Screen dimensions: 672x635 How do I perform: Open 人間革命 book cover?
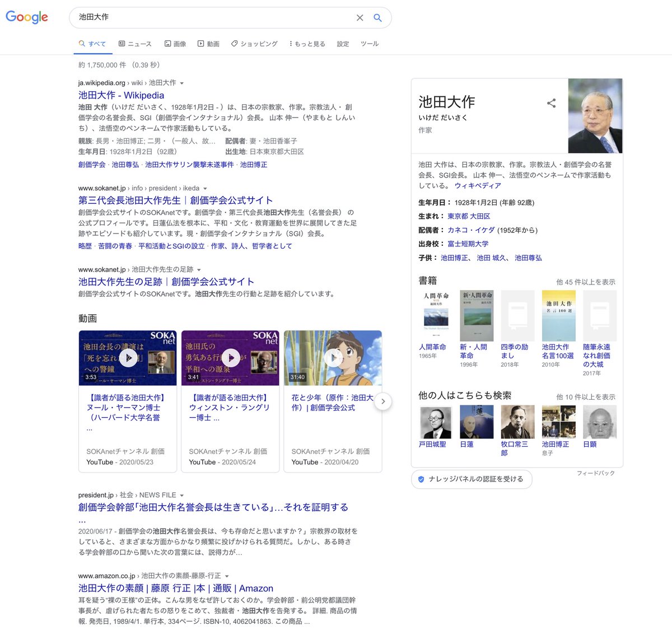[x=436, y=316]
